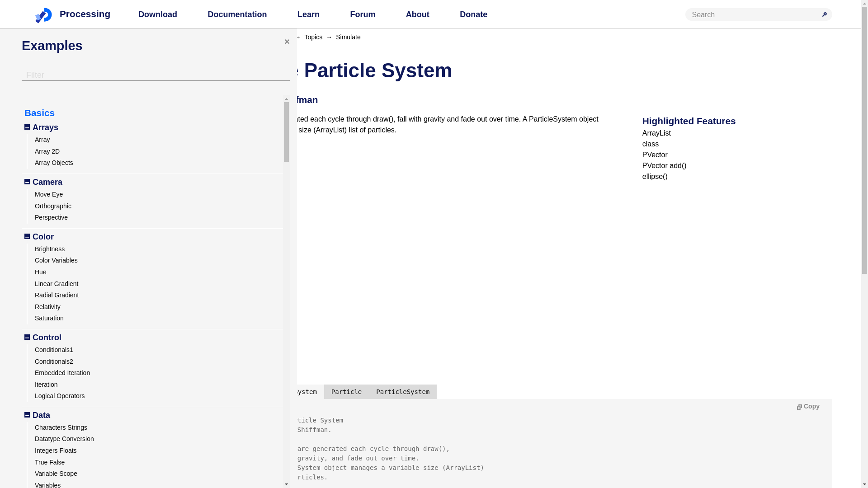Viewport: 868px width, 488px height.
Task: Open the PVector add() feature link
Action: pos(664,166)
